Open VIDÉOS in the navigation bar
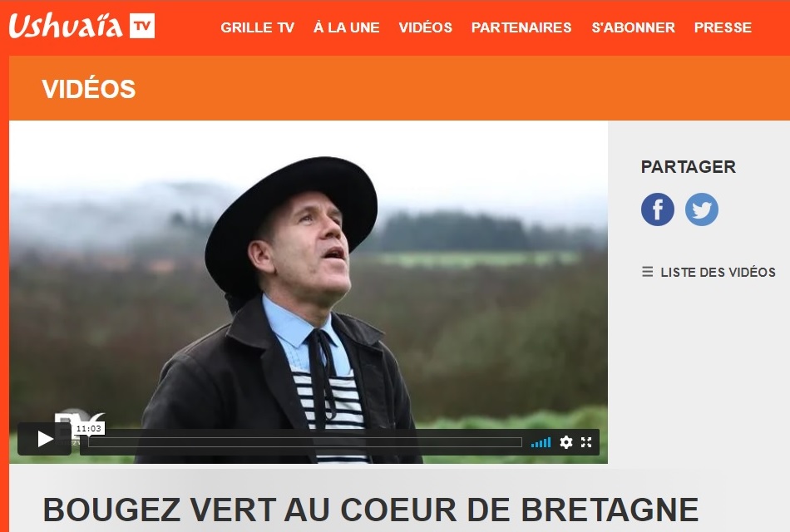 426,27
